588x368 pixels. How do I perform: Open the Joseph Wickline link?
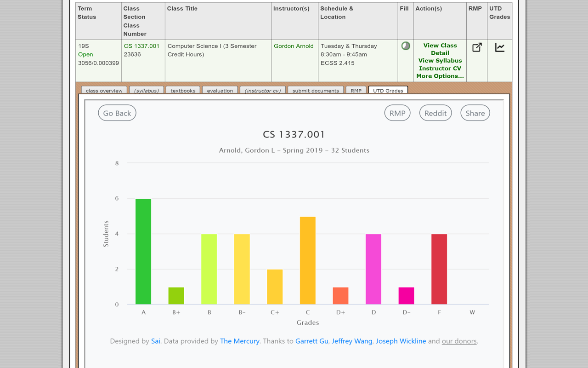pyautogui.click(x=401, y=341)
